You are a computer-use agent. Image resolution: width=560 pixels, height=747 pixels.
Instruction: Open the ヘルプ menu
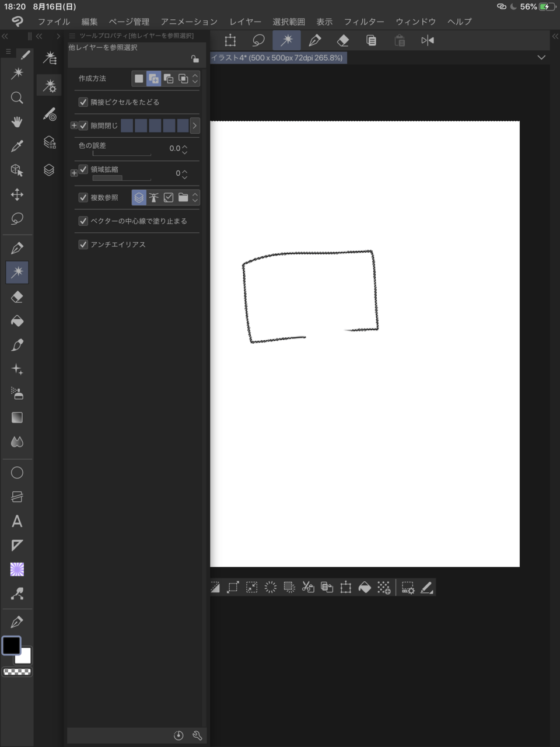460,22
